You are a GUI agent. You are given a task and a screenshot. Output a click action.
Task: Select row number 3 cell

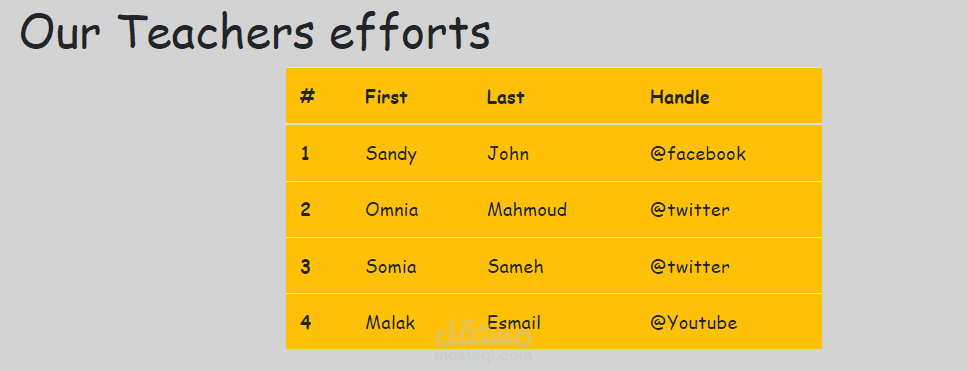[x=305, y=267]
